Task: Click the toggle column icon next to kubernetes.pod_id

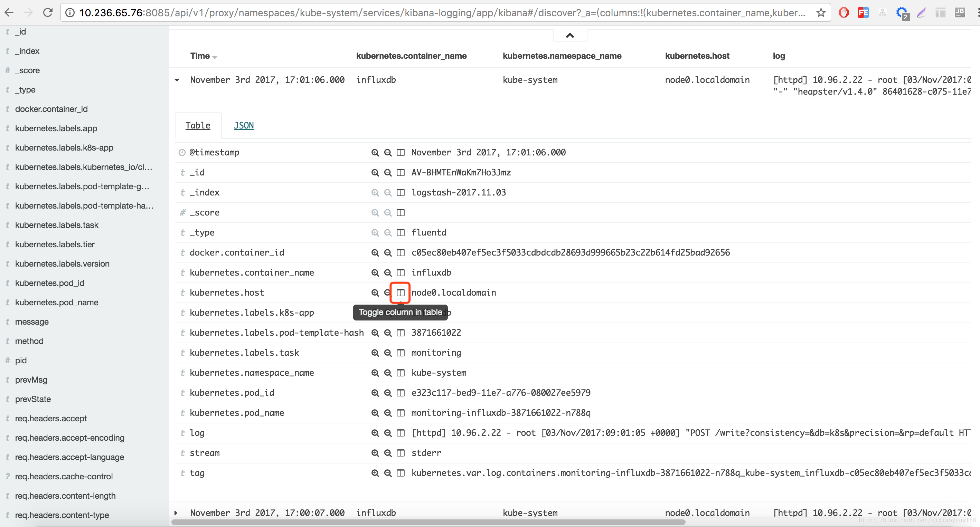Action: click(401, 393)
